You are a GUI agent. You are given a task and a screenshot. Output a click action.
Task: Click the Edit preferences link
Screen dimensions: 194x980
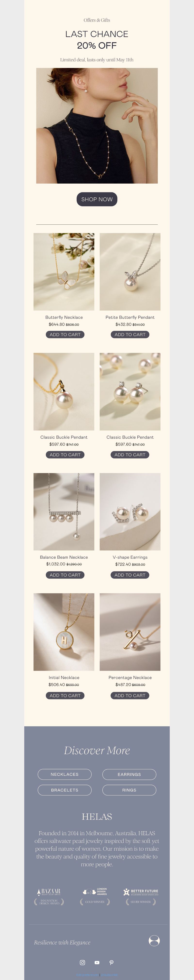click(x=87, y=975)
